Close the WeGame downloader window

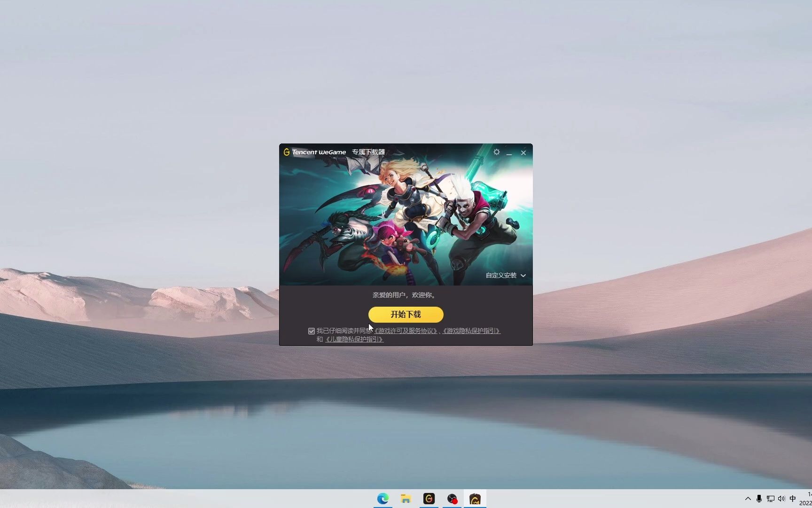coord(523,152)
